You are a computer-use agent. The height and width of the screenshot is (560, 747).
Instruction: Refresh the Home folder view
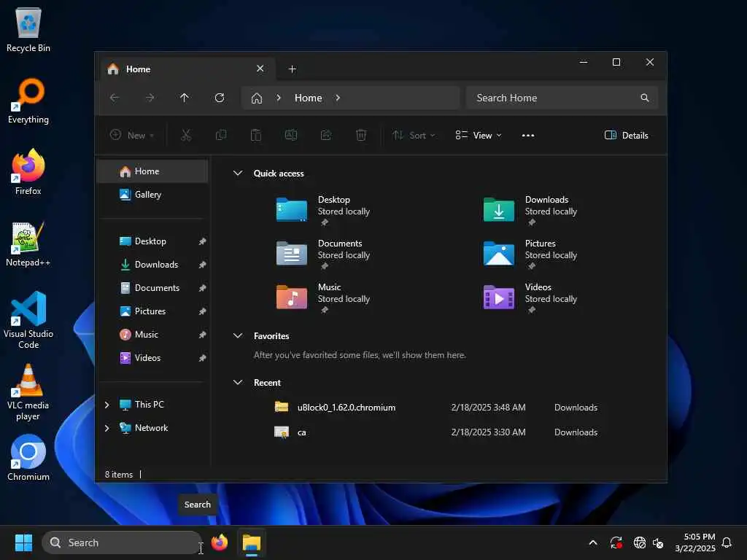pos(220,98)
